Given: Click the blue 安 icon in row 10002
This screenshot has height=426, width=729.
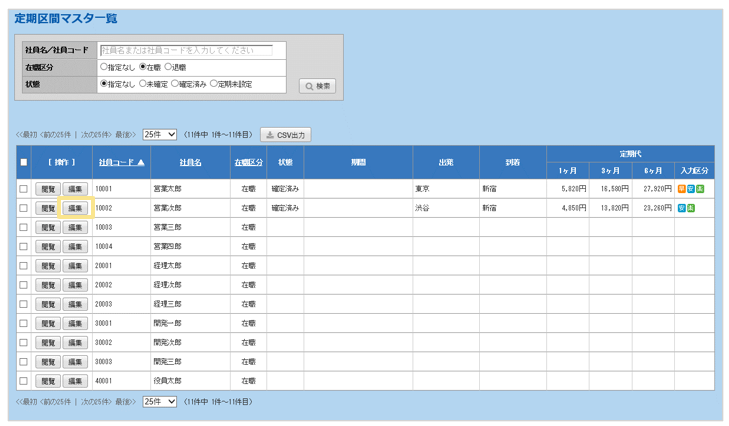Looking at the screenshot, I should pos(681,208).
